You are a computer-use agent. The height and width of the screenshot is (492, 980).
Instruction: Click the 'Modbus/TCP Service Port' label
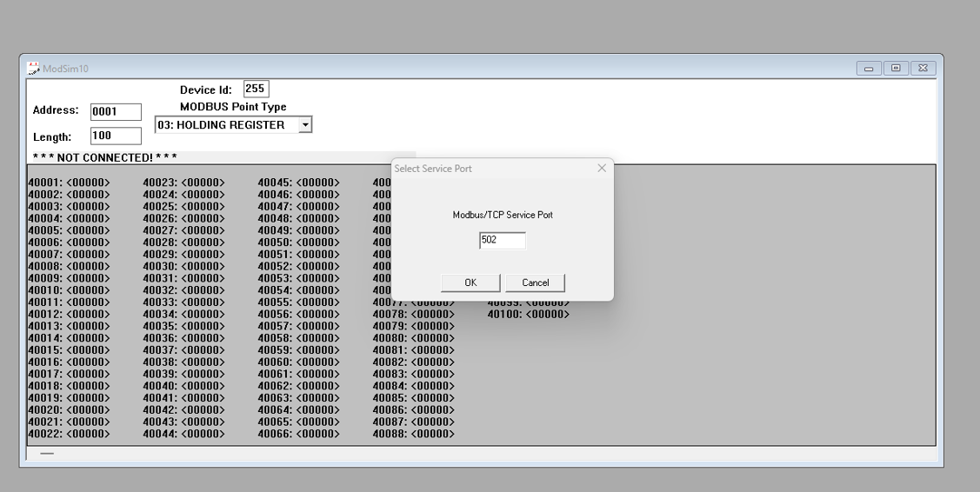pyautogui.click(x=503, y=215)
